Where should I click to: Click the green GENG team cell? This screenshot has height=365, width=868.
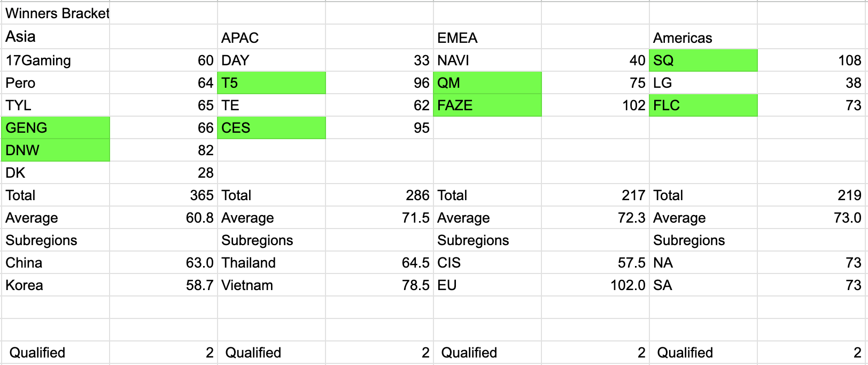pos(56,128)
